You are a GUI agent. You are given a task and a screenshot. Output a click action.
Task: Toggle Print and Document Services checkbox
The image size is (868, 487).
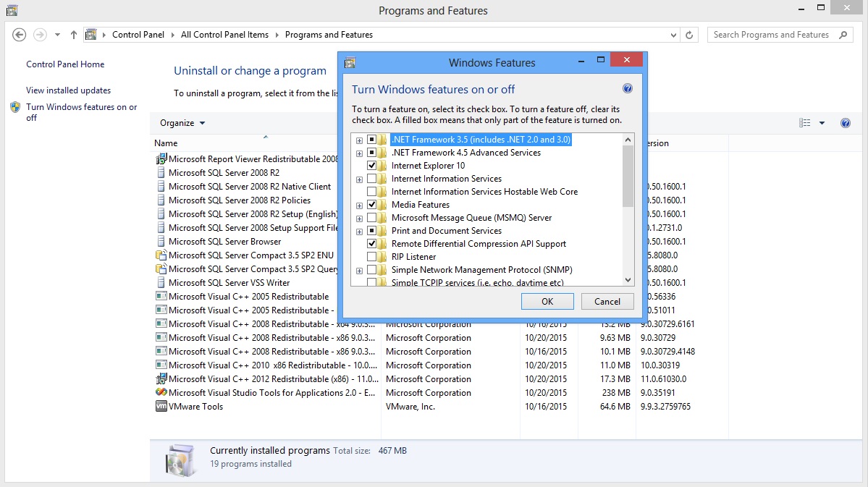372,231
